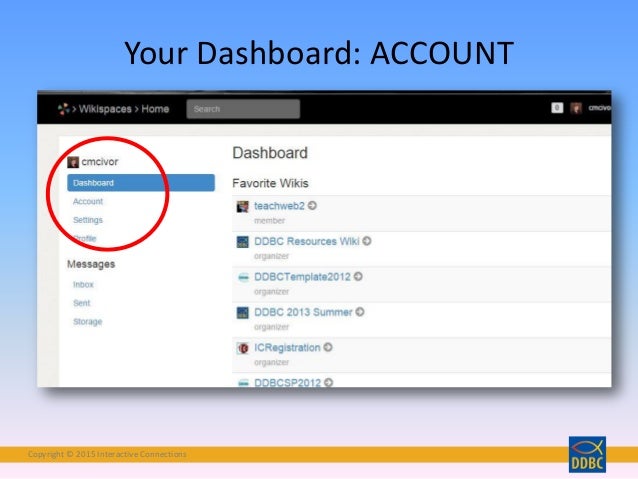Go to the Home breadcrumb link
This screenshot has height=479, width=638.
(x=155, y=109)
